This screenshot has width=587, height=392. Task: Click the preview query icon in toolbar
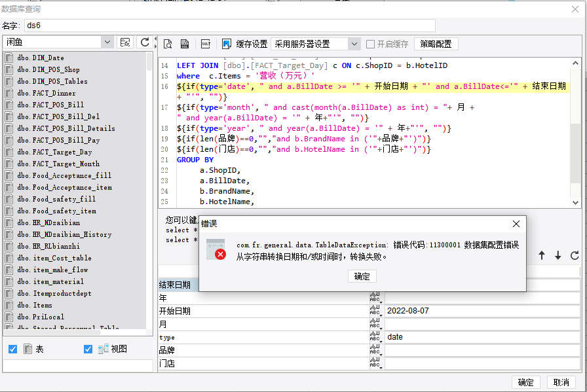pos(168,45)
